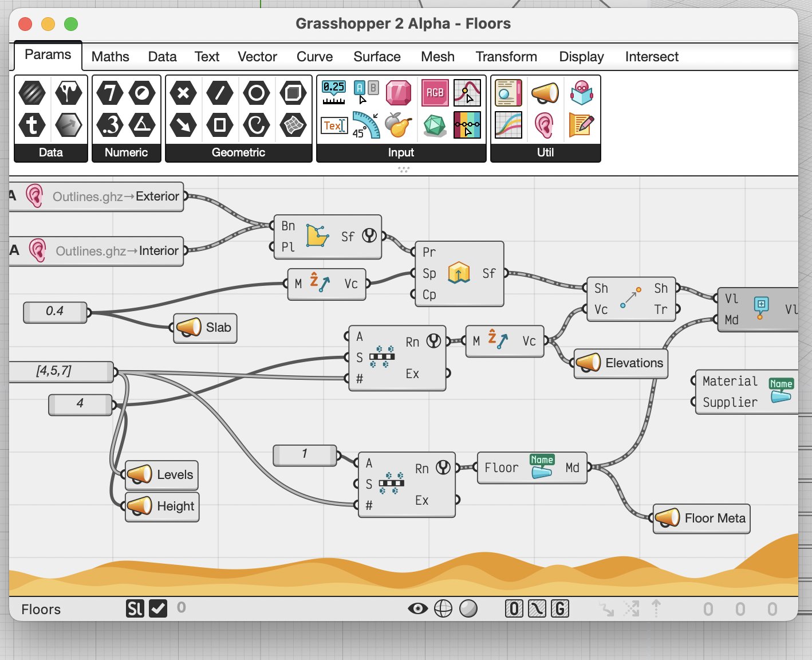Select the striped hexagon generic data parameter
The image size is (812, 660).
pos(32,93)
